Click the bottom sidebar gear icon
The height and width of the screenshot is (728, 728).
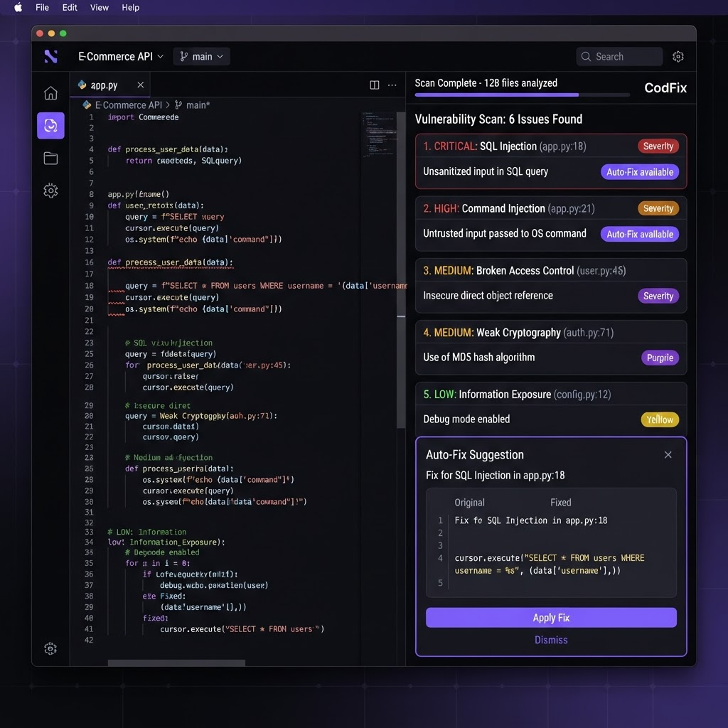(50, 648)
